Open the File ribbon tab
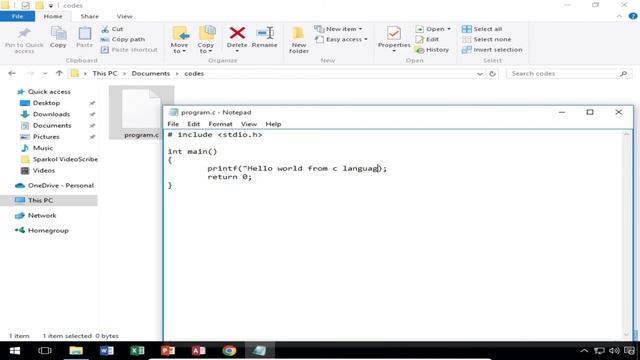This screenshot has height=360, width=640. (x=18, y=16)
